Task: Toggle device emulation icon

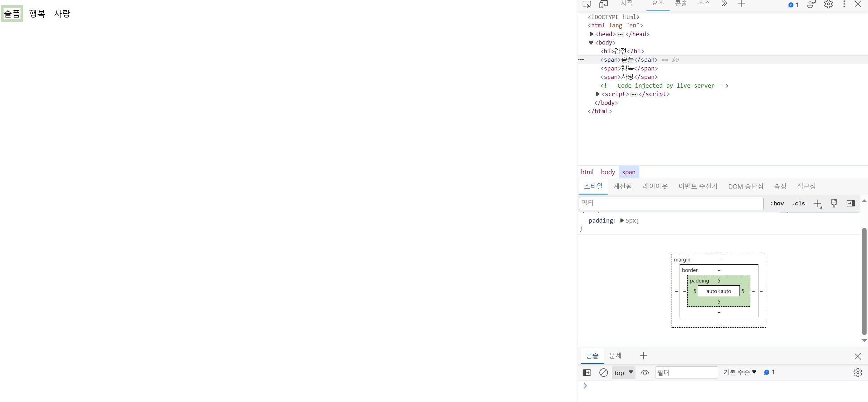Action: coord(604,4)
